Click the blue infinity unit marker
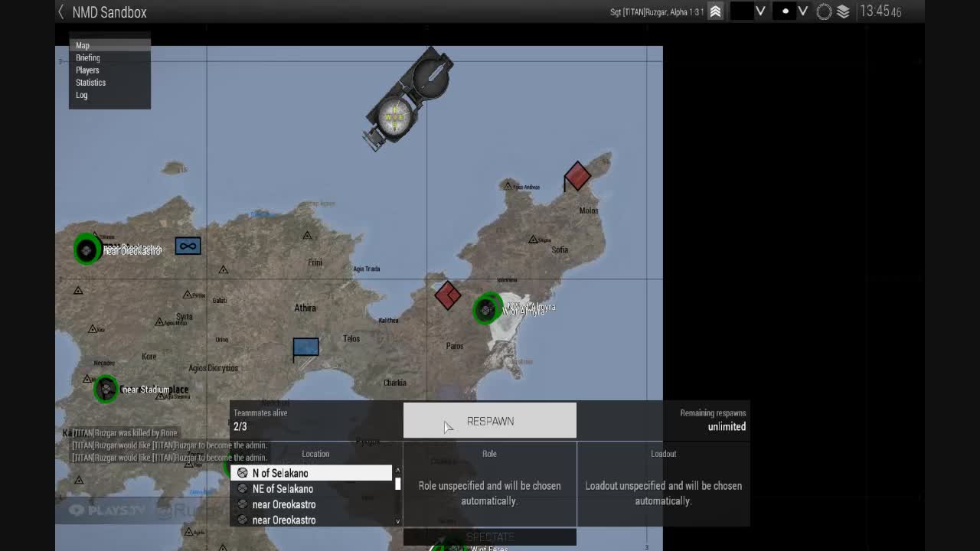Viewport: 980px width, 551px height. pos(188,246)
